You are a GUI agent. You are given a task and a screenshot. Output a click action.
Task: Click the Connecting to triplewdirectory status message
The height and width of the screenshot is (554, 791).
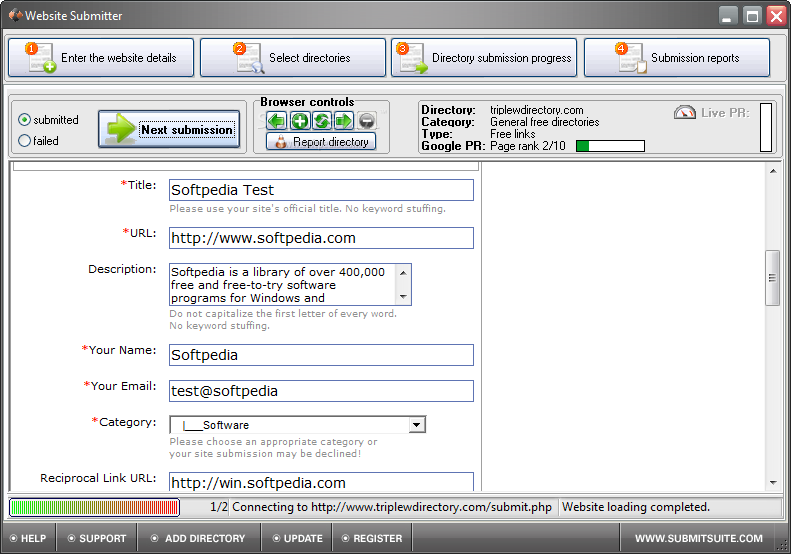(x=392, y=507)
